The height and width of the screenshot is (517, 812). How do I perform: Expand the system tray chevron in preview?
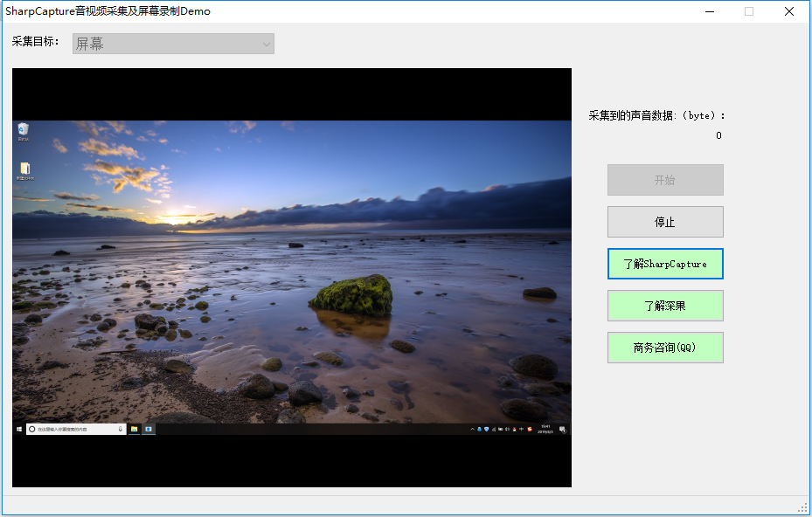point(472,429)
